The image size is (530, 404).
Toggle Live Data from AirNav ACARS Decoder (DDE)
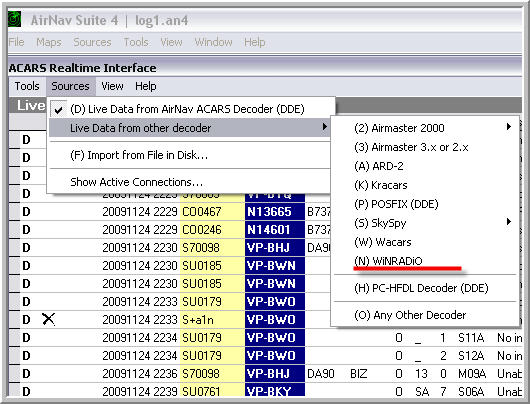[x=189, y=109]
